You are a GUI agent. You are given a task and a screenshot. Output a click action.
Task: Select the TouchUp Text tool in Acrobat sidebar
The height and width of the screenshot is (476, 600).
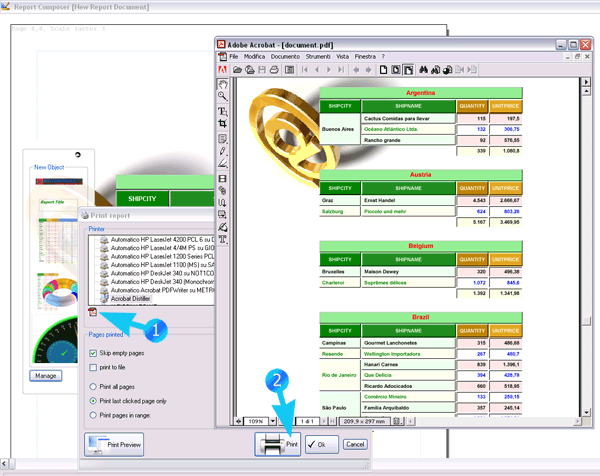[x=223, y=240]
